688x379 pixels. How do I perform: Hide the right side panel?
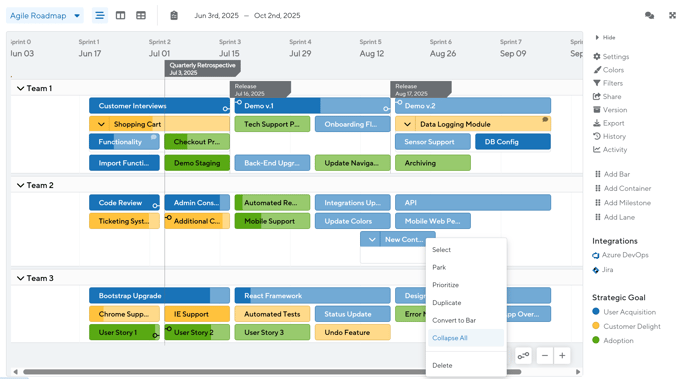click(606, 38)
